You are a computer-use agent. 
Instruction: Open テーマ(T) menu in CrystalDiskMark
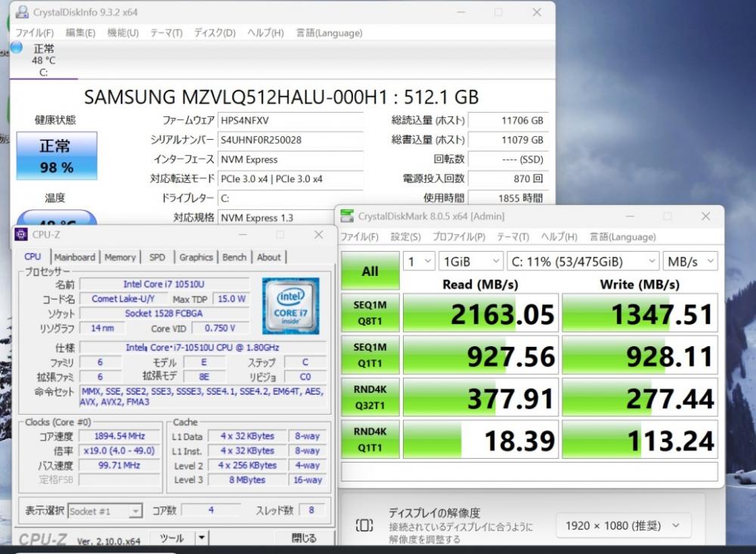coord(513,237)
